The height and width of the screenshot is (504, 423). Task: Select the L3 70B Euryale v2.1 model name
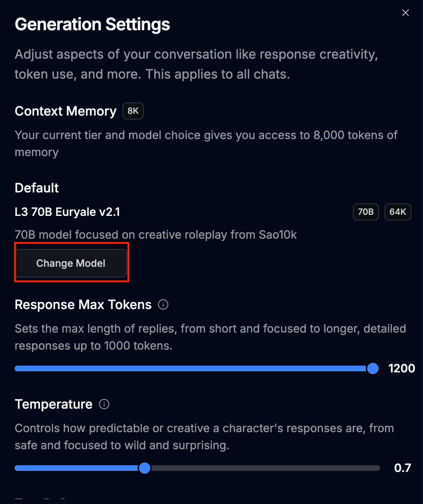tap(68, 212)
